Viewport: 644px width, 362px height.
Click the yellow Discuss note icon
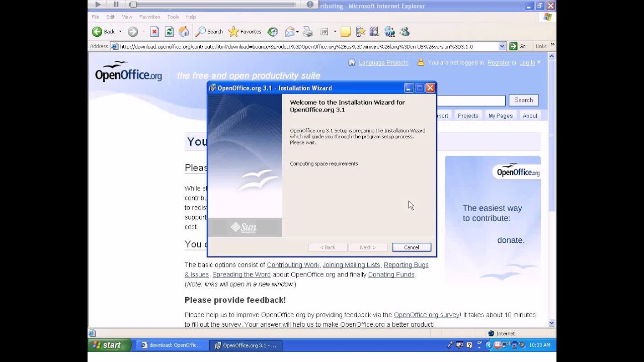tap(346, 32)
